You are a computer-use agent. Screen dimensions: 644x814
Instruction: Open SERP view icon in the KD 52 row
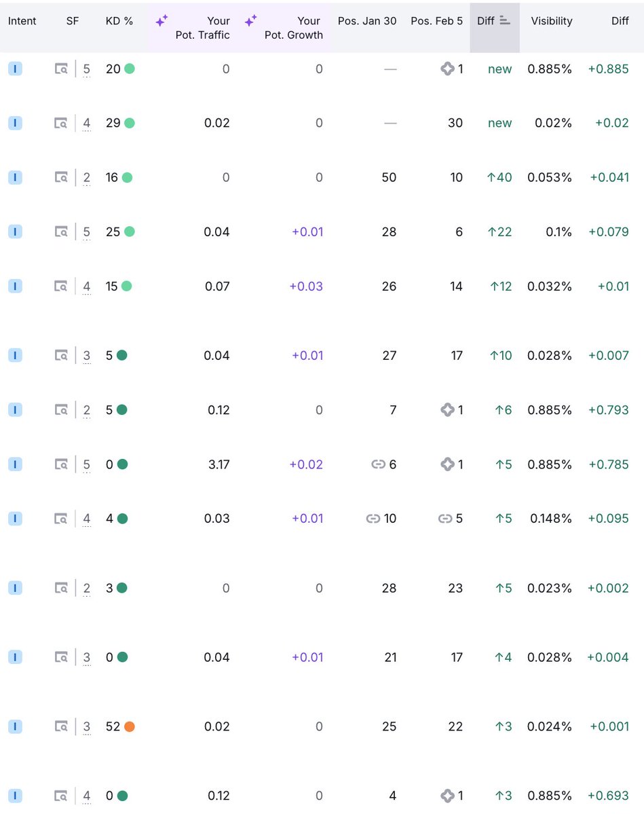[x=61, y=726]
